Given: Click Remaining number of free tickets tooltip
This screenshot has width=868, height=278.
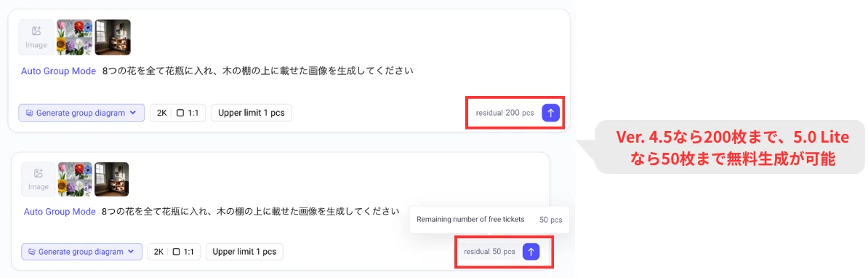Looking at the screenshot, I should point(489,219).
